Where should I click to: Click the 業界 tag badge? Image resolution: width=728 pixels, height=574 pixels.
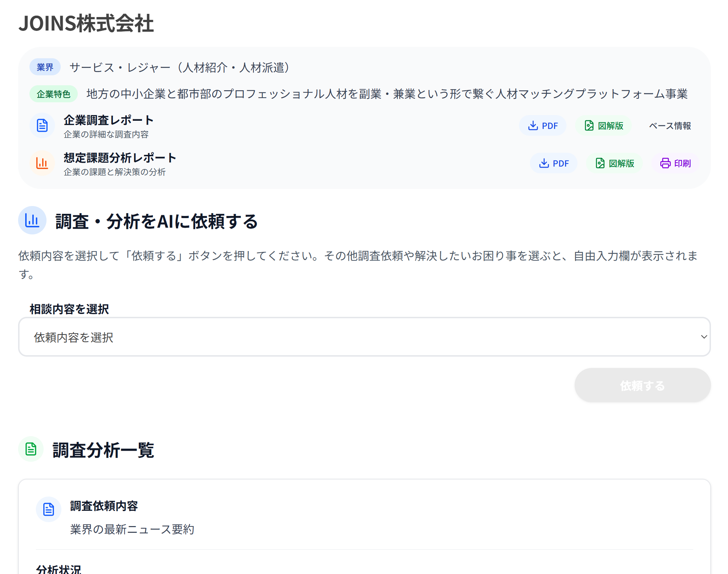pos(45,67)
